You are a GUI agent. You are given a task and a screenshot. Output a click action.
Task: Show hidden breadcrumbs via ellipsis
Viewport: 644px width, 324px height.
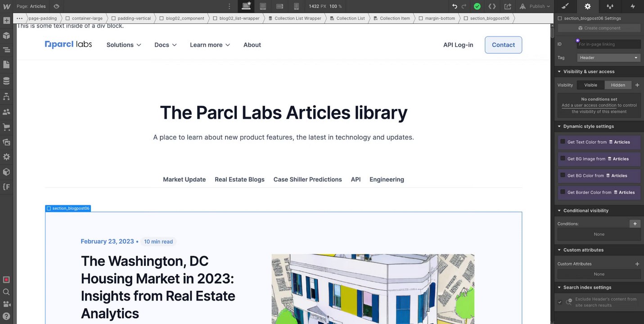[x=19, y=18]
